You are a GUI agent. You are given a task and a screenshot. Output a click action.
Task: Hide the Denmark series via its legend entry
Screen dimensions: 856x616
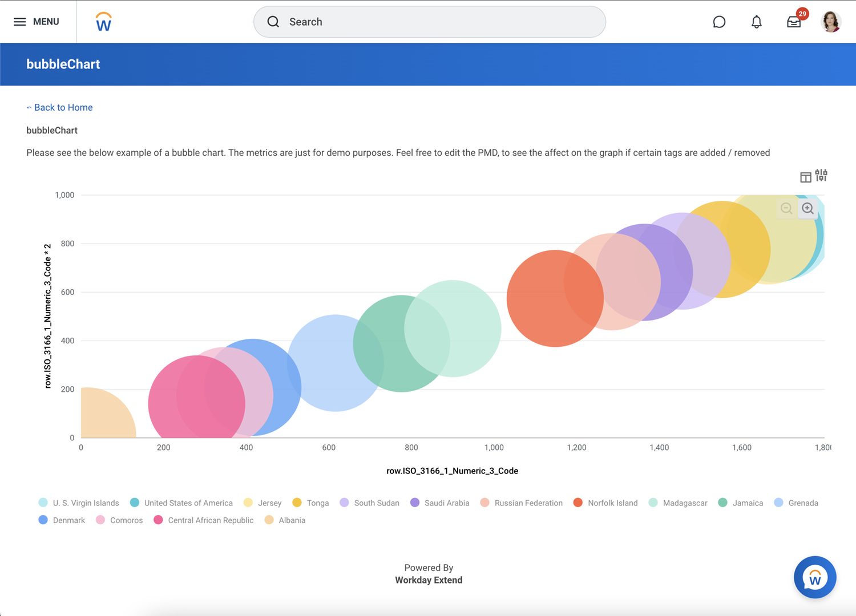(61, 520)
